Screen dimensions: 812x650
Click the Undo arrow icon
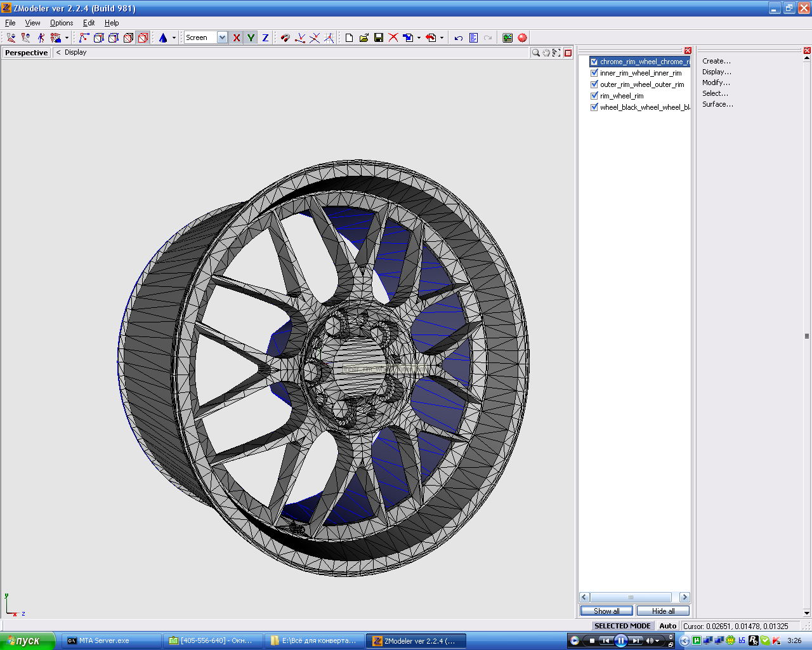tap(458, 38)
